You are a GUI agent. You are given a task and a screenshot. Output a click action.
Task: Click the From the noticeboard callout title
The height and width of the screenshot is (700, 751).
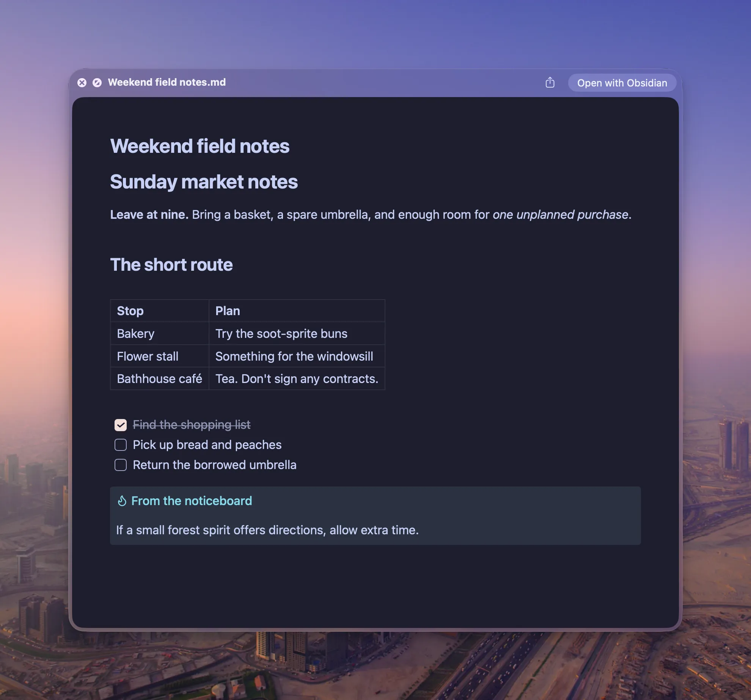click(192, 501)
